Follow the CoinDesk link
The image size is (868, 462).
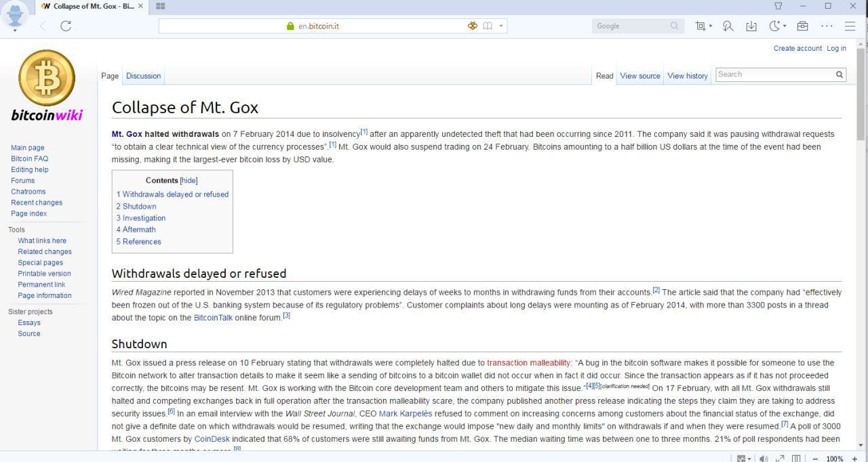point(212,439)
